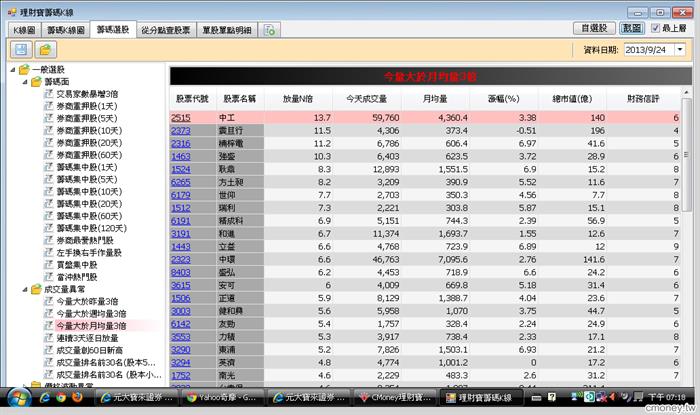Click the 籌碼面 folder icon
The height and width of the screenshot is (415, 700).
point(37,82)
